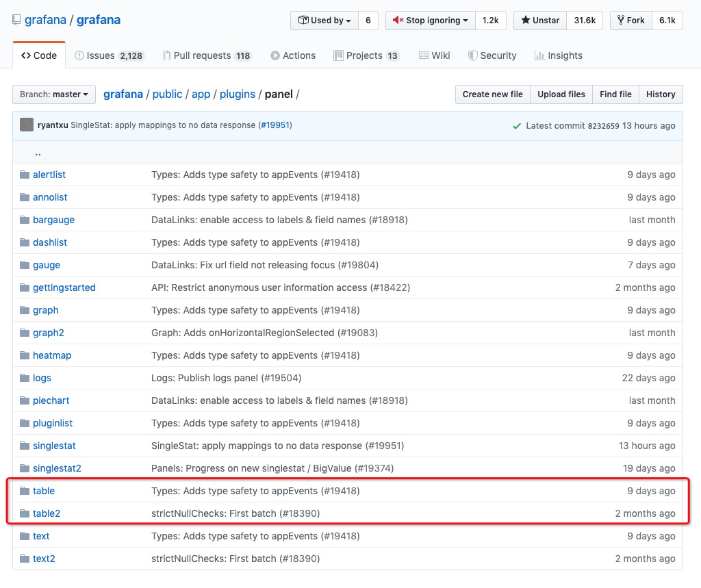This screenshot has width=701, height=588.
Task: Click the gauge folder icon
Action: click(25, 265)
